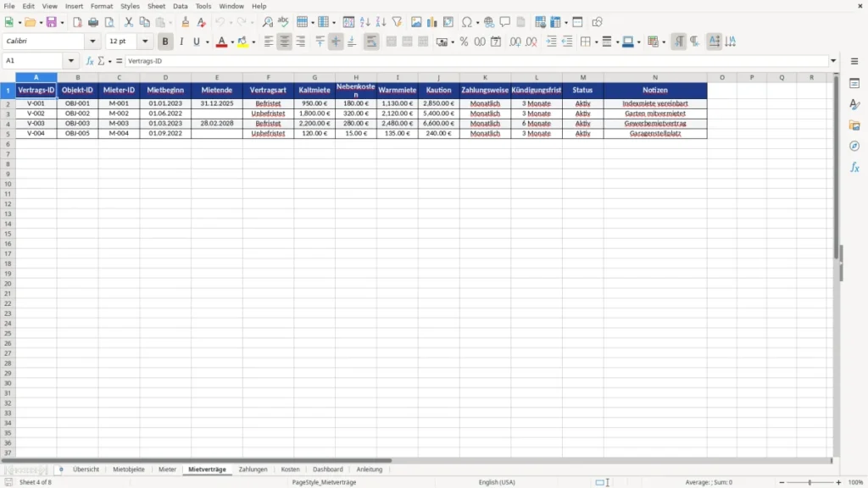Expand the formula bar arrow
The width and height of the screenshot is (868, 488).
pyautogui.click(x=833, y=61)
